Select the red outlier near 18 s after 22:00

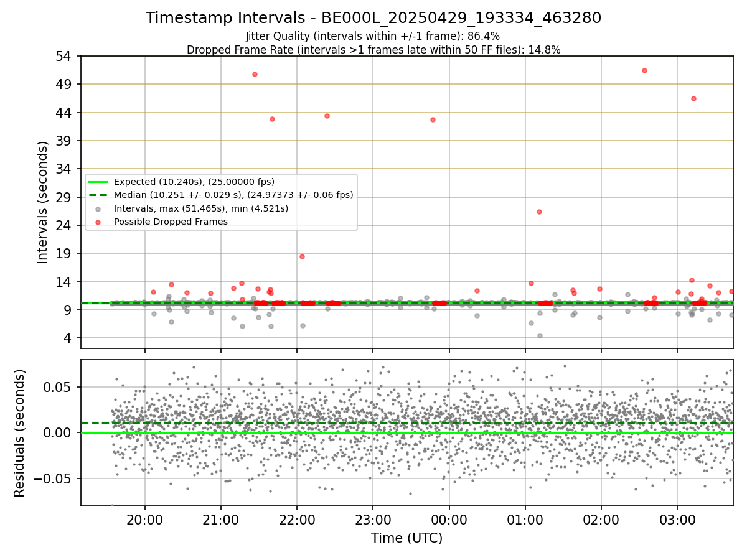[x=302, y=256]
